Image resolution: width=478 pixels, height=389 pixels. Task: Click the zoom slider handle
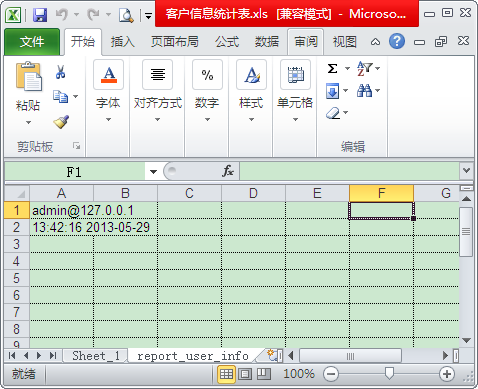tap(389, 373)
